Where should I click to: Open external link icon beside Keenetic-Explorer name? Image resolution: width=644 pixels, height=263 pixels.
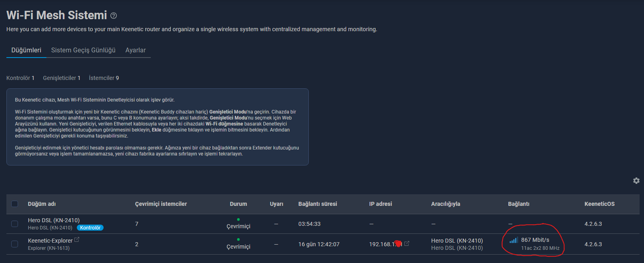[x=77, y=240]
